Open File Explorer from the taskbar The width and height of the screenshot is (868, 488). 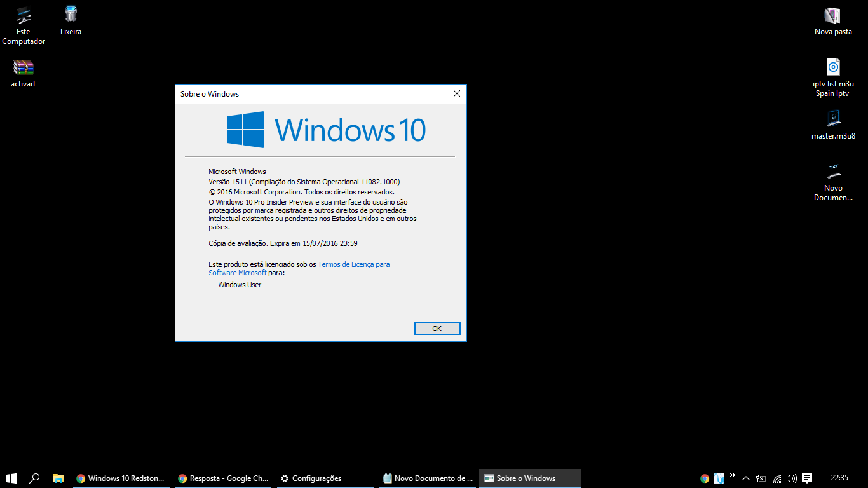click(x=58, y=478)
